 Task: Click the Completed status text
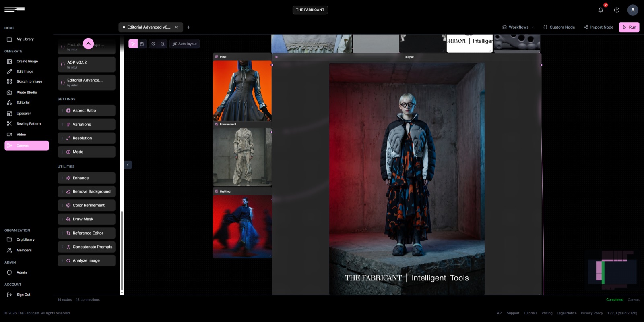pos(615,299)
